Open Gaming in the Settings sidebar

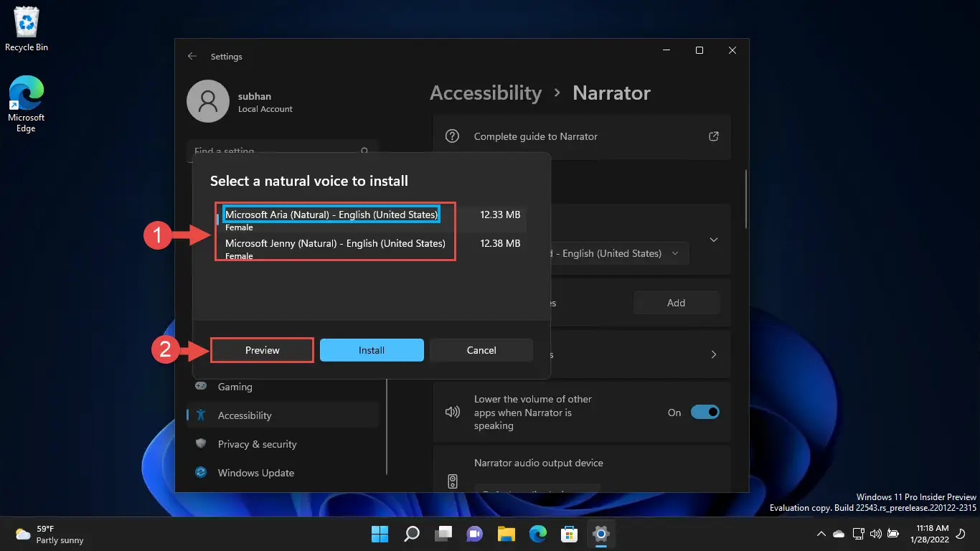pyautogui.click(x=282, y=387)
